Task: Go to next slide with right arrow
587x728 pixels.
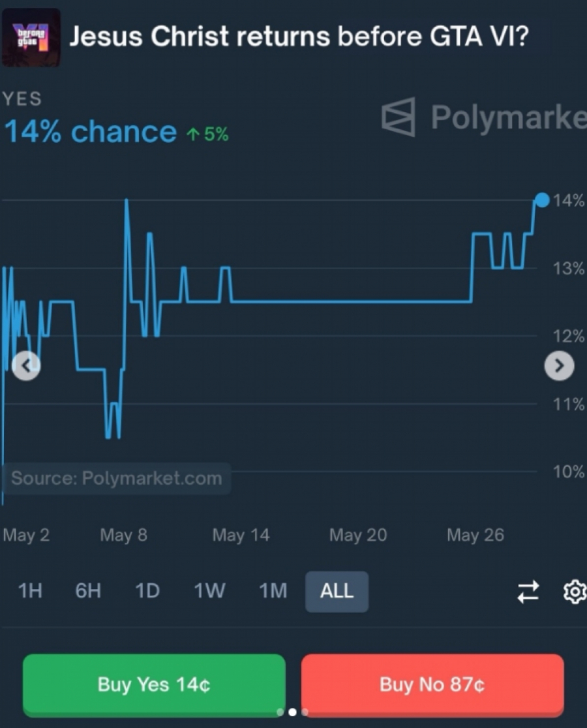Action: [559, 366]
